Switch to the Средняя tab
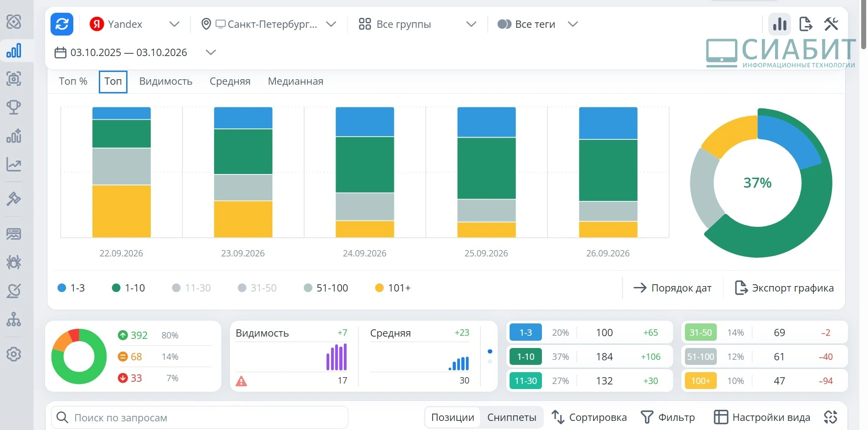This screenshot has height=430, width=868. (230, 82)
